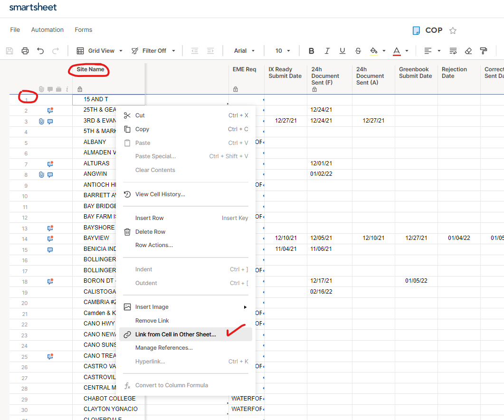Viewport: 504px width, 420px height.
Task: Select the format painter icon
Action: tap(484, 50)
